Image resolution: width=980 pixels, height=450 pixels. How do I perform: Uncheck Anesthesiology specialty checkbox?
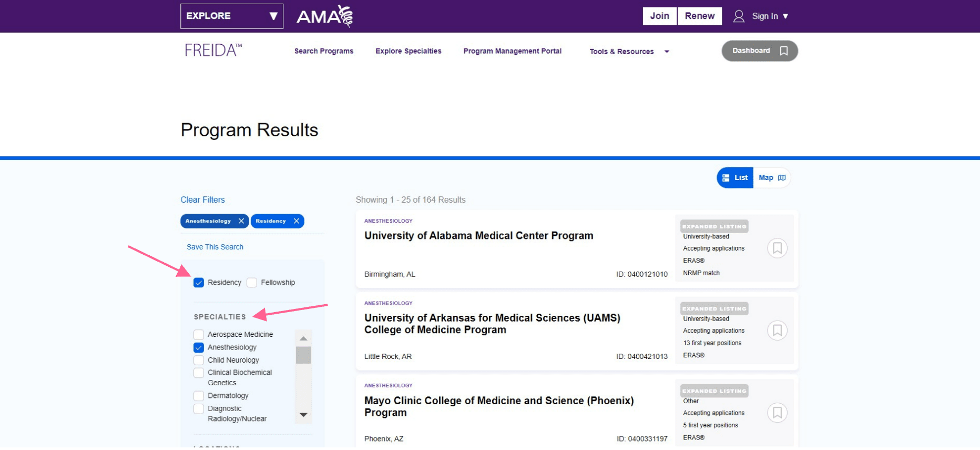point(199,347)
